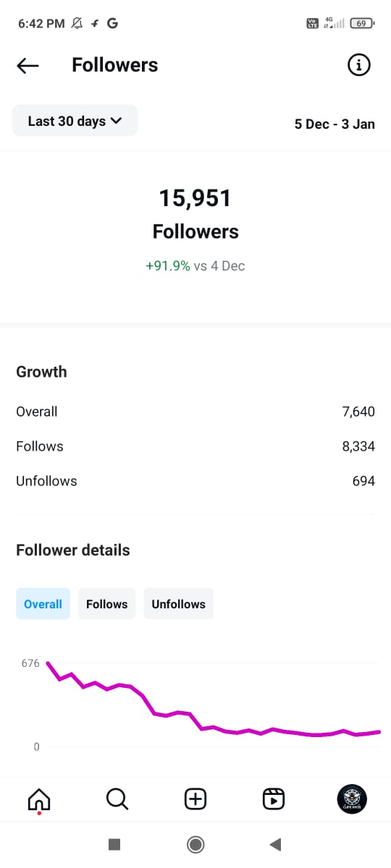Image resolution: width=391 pixels, height=868 pixels.
Task: Select the Overall chip filter
Action: pos(43,604)
